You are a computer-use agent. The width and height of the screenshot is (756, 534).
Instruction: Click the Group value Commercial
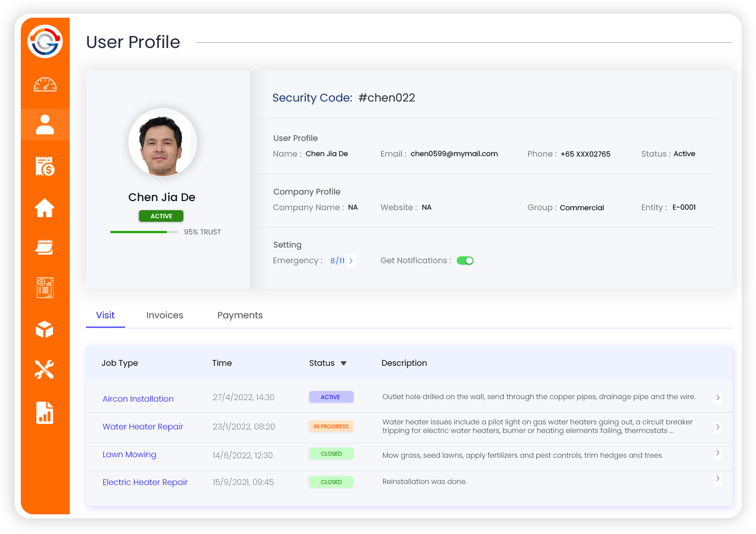582,208
